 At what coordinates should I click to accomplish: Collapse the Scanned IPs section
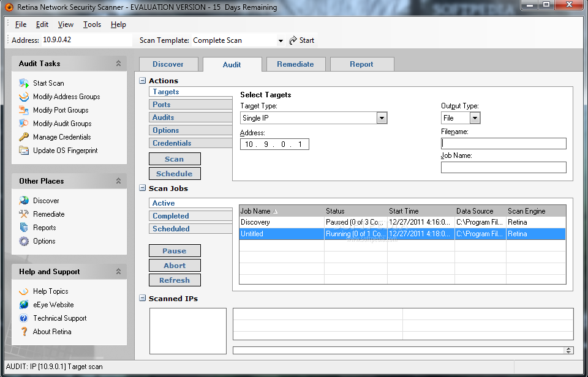(x=143, y=298)
